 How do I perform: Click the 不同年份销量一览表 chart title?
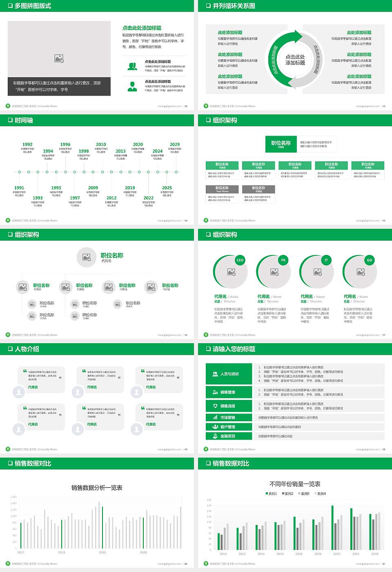pyautogui.click(x=295, y=484)
